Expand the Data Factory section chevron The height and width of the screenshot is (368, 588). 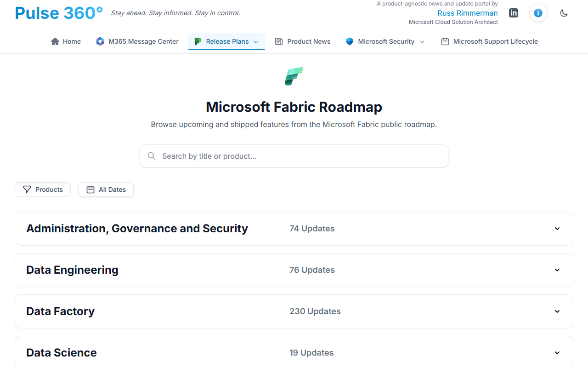pyautogui.click(x=557, y=311)
